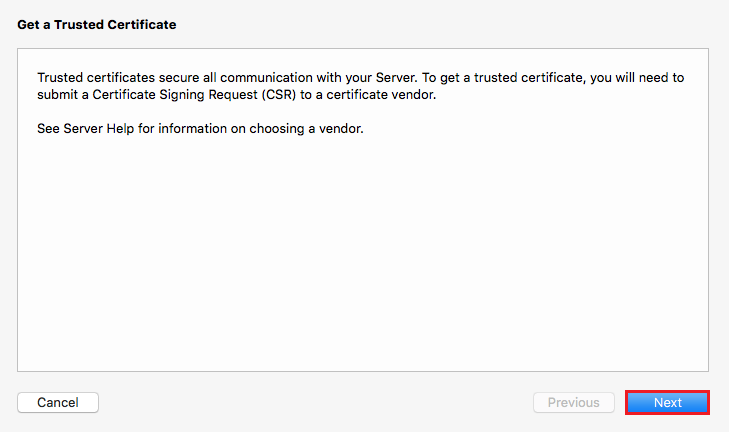Click the empty white area below the text
Viewport: 729px width, 432px height.
(x=362, y=260)
